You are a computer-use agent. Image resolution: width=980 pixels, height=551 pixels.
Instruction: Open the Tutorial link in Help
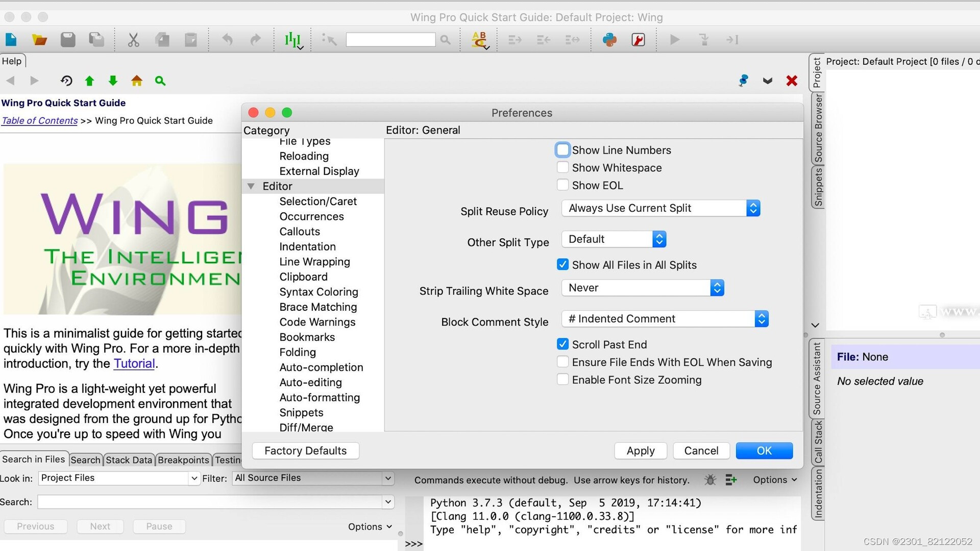click(134, 363)
